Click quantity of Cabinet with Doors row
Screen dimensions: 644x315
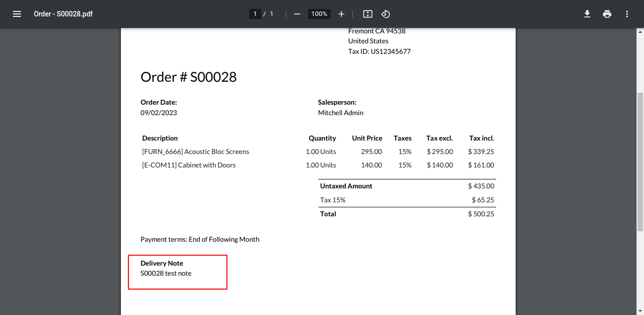tap(321, 165)
